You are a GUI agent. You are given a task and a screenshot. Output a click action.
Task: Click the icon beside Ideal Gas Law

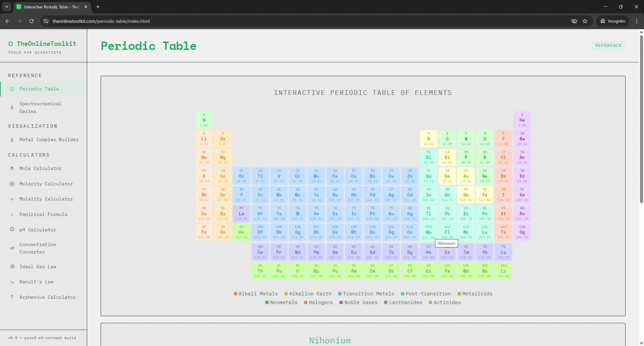tap(12, 267)
